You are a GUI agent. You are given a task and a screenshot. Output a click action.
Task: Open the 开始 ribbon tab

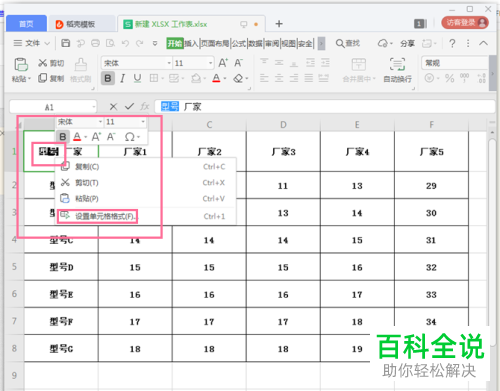pos(175,43)
